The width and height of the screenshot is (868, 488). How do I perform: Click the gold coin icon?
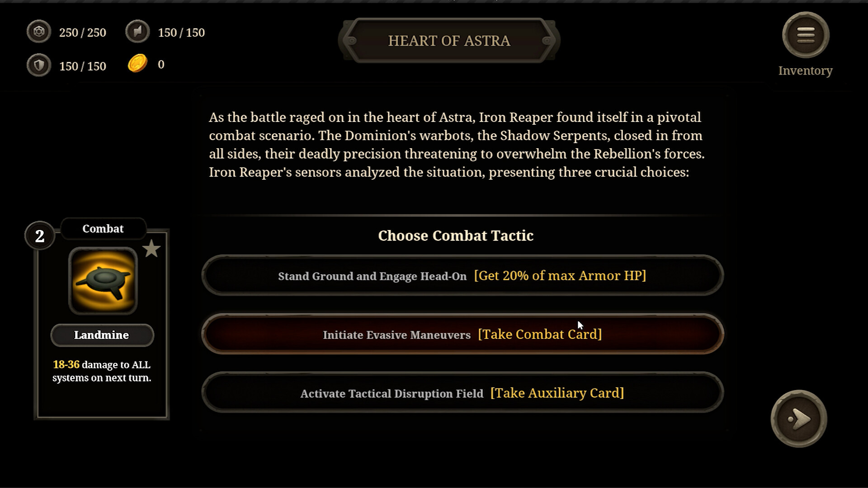coord(137,64)
